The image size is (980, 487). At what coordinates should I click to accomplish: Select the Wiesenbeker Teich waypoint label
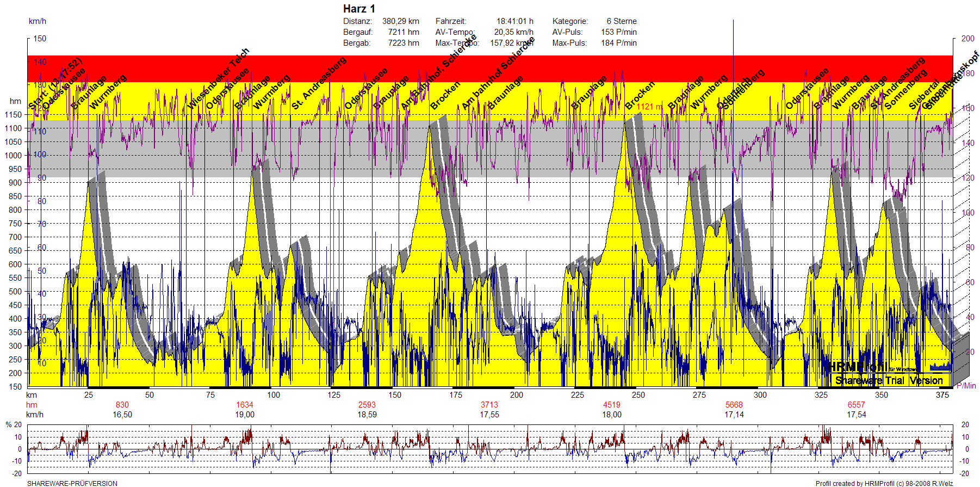pos(218,78)
